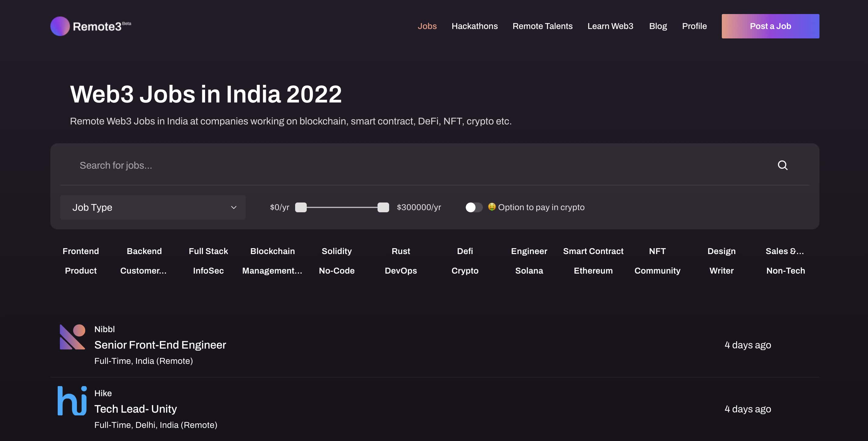The width and height of the screenshot is (868, 441).
Task: Click '4 days ago' on Nibbl listing
Action: pos(747,345)
